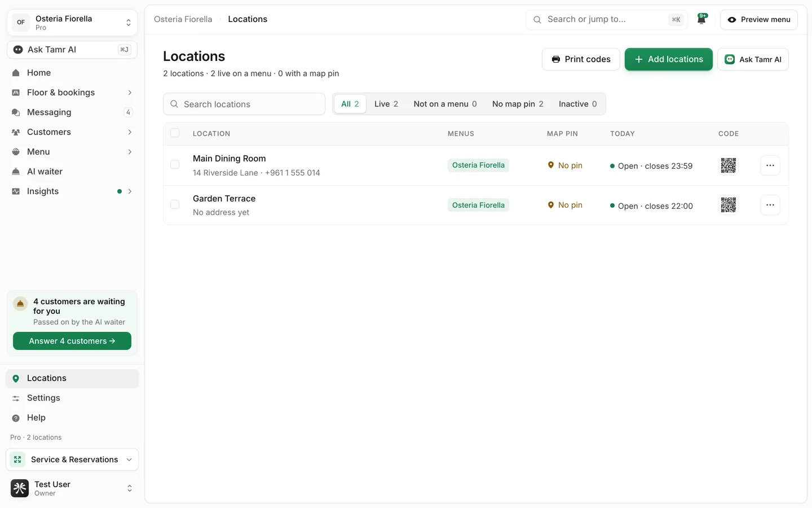Open the Service & Reservations dropdown
Screen dimensions: 812x508
pos(72,459)
